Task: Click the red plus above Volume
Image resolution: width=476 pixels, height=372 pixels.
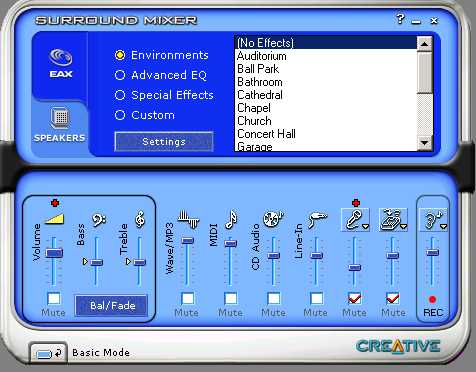Action: [x=55, y=203]
